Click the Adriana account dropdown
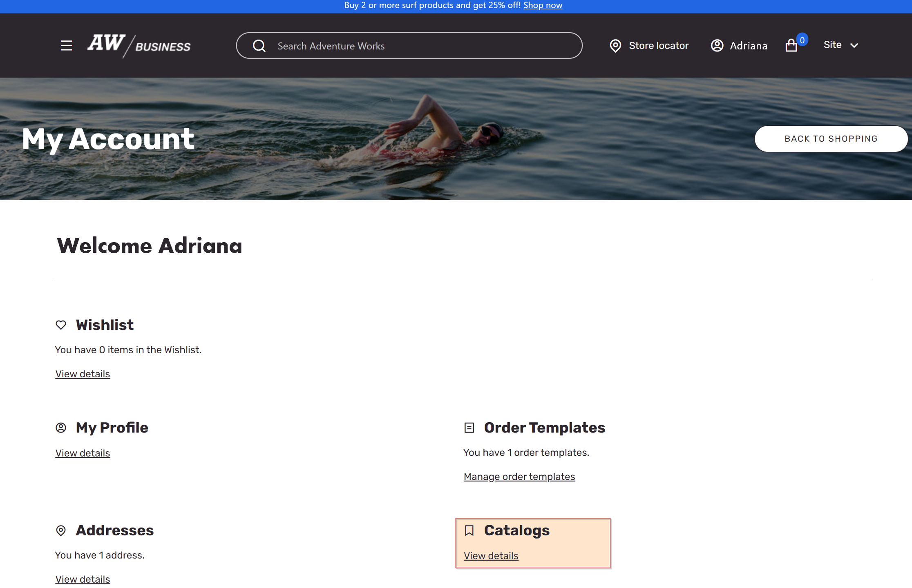The width and height of the screenshot is (912, 588). 740,45
